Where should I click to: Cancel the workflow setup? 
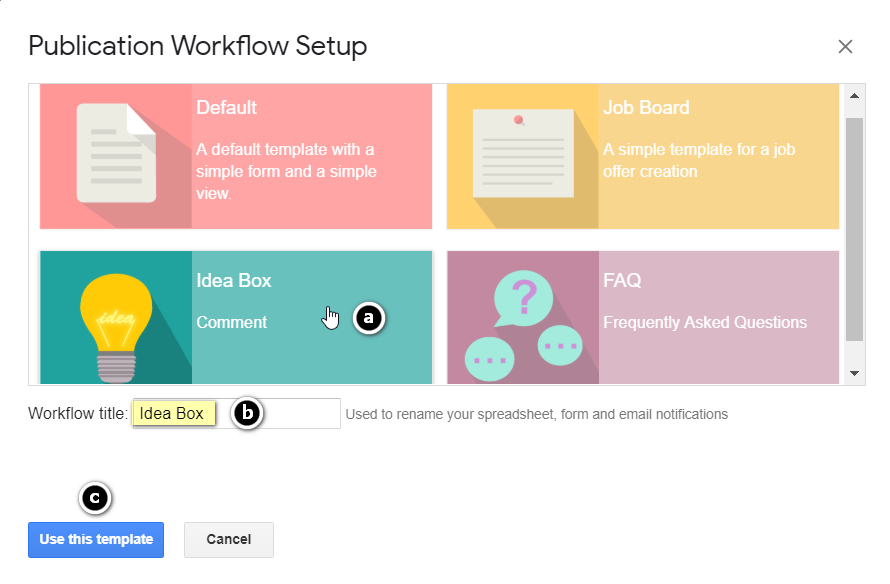pyautogui.click(x=228, y=539)
